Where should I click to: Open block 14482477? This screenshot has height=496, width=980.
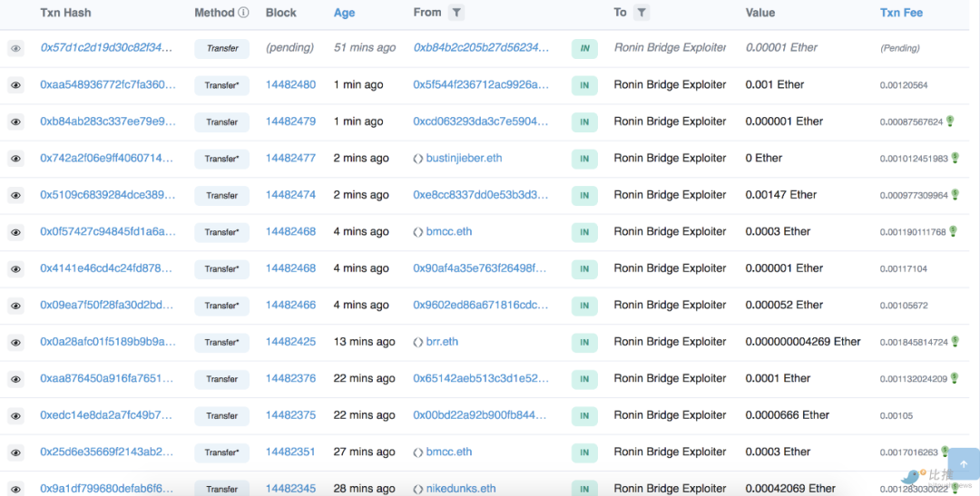[290, 158]
